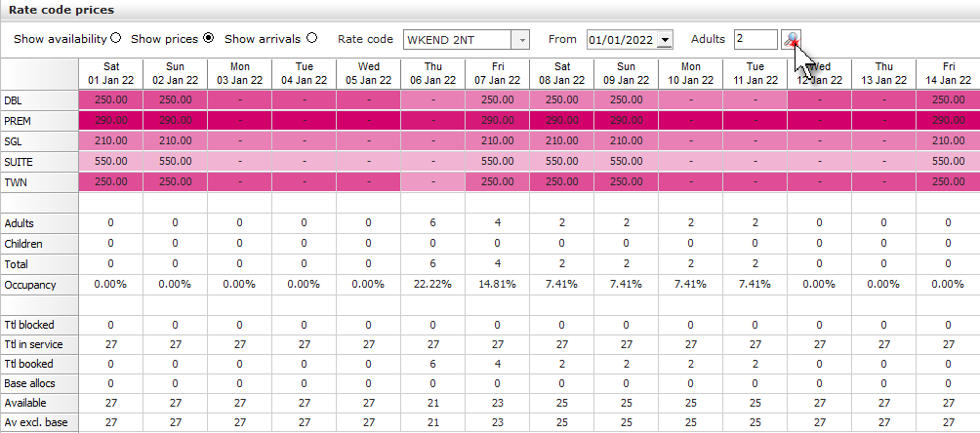Click the Tue 04 Jan 22 column header

304,74
